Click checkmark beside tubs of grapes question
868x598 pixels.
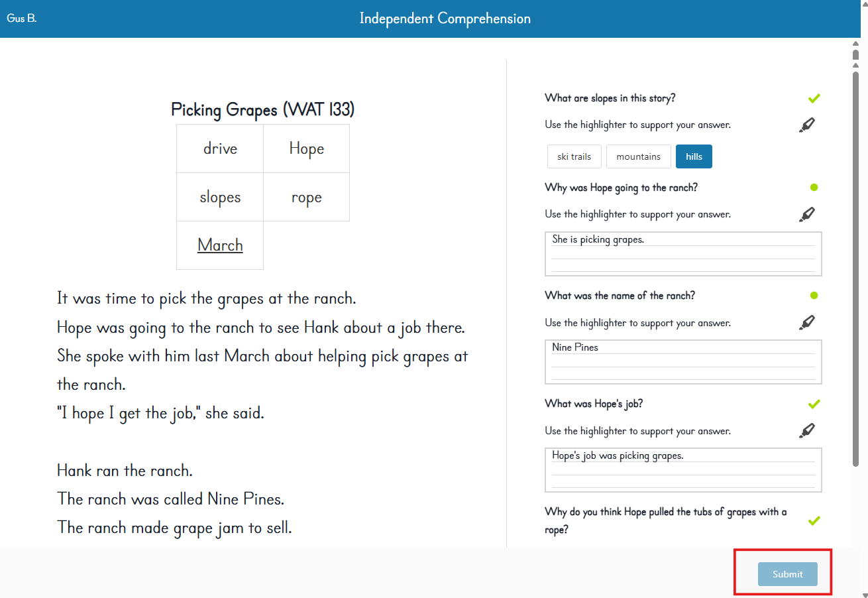814,520
